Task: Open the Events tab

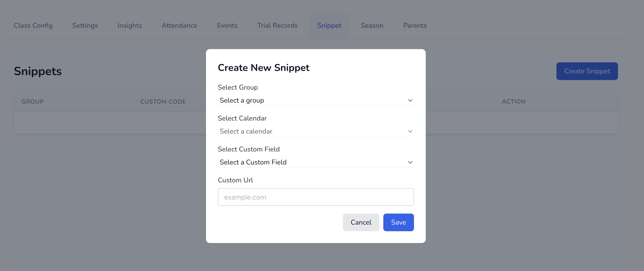Action: [x=227, y=26]
